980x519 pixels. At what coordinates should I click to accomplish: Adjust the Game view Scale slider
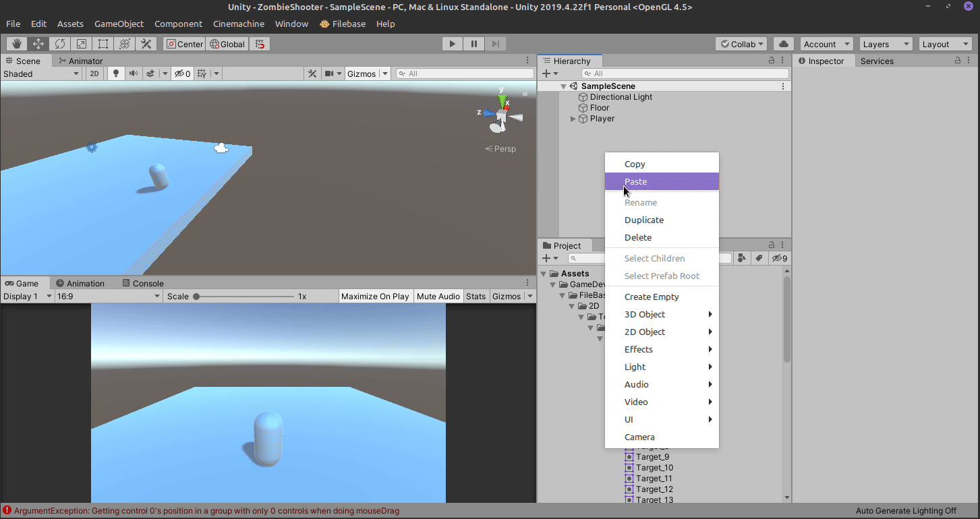click(x=244, y=297)
